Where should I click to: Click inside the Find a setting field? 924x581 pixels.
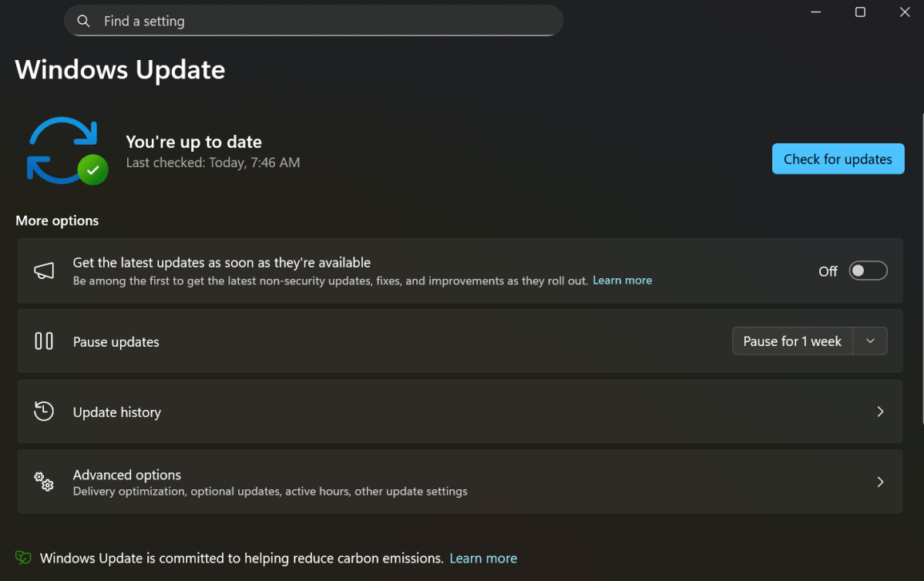(308, 21)
